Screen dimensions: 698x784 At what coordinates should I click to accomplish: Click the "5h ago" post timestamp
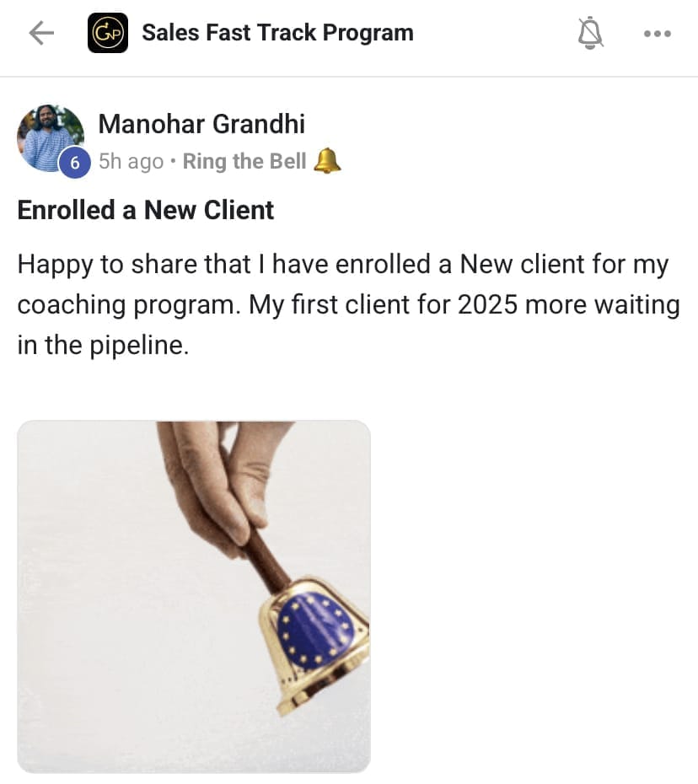(131, 161)
